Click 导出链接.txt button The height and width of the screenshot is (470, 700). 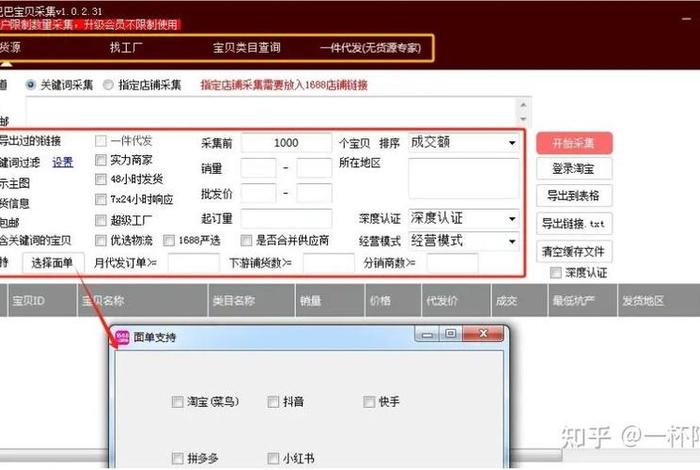point(574,223)
